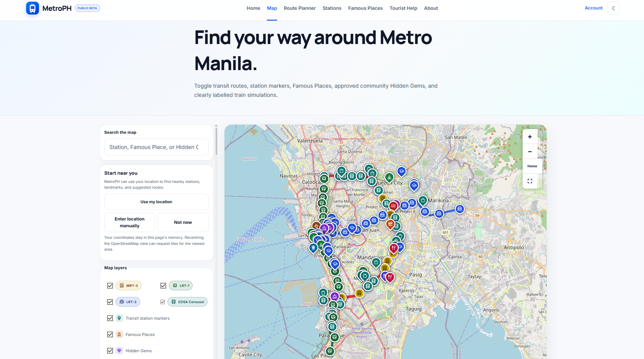
Task: Choose Enter location manually
Action: (x=130, y=222)
